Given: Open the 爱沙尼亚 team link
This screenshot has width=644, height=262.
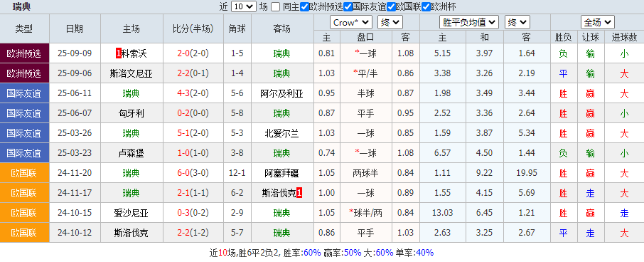Looking at the screenshot, I should click(132, 214).
